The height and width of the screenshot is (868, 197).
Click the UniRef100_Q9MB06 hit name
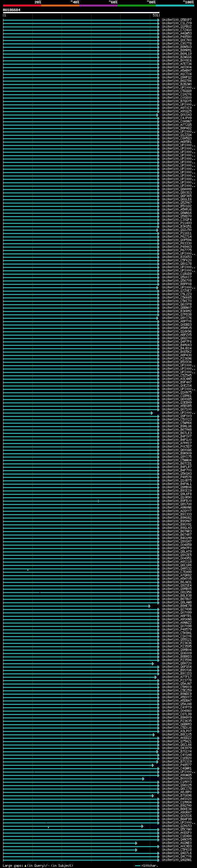(x=177, y=487)
